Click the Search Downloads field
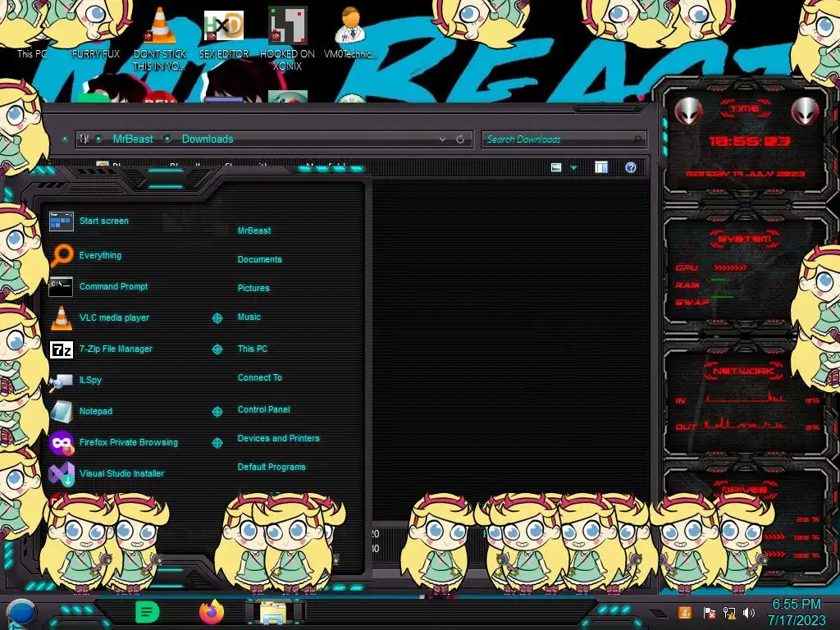 pyautogui.click(x=564, y=139)
